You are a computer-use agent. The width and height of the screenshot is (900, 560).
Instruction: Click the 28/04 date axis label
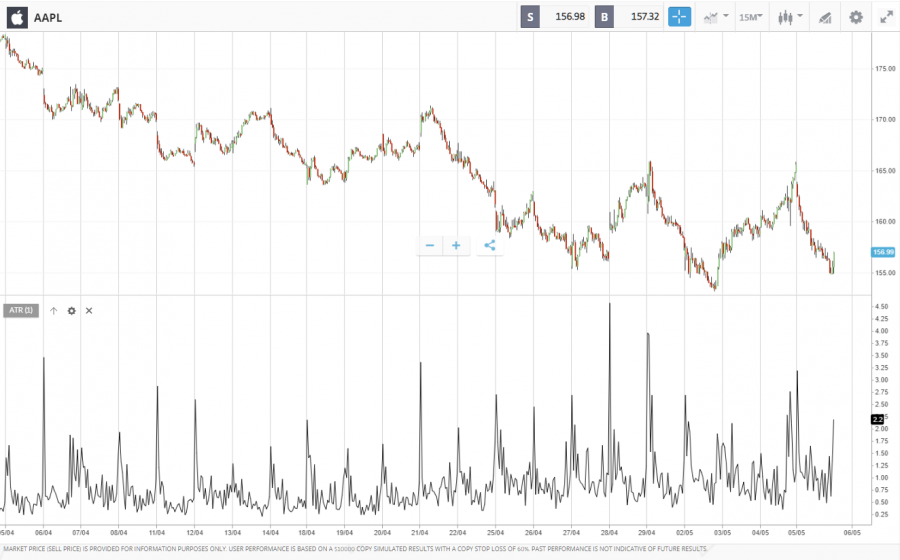(x=609, y=532)
